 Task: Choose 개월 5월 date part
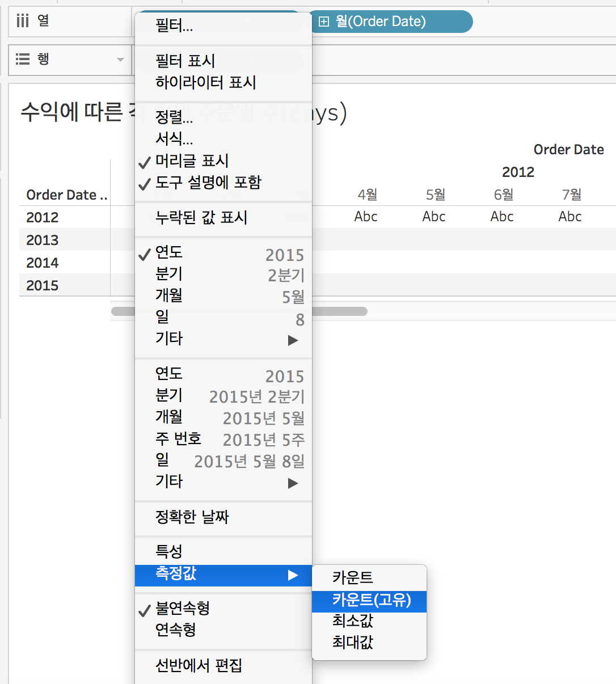coord(223,295)
